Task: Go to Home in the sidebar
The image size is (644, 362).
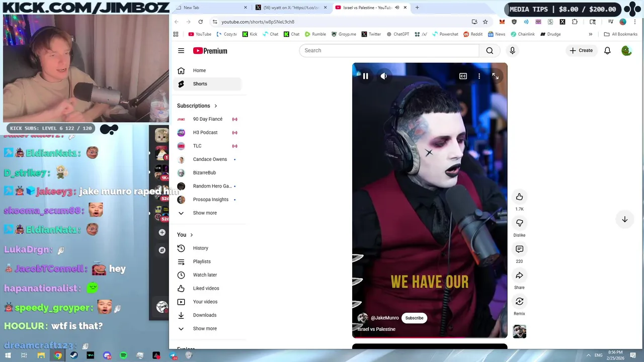Action: point(207,70)
